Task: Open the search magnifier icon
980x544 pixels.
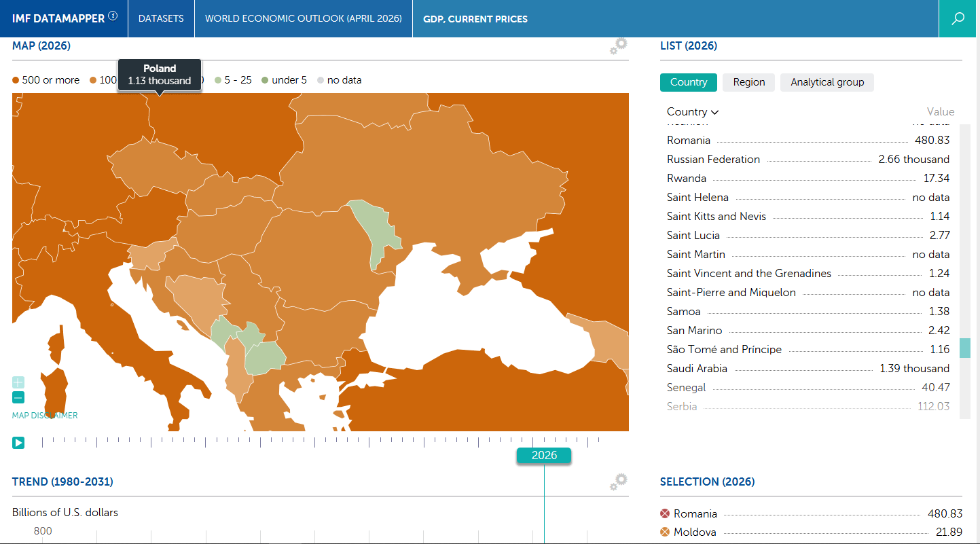Action: coord(958,18)
